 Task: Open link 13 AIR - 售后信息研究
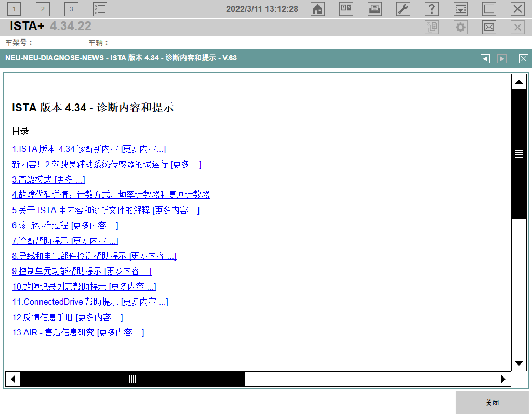click(78, 332)
